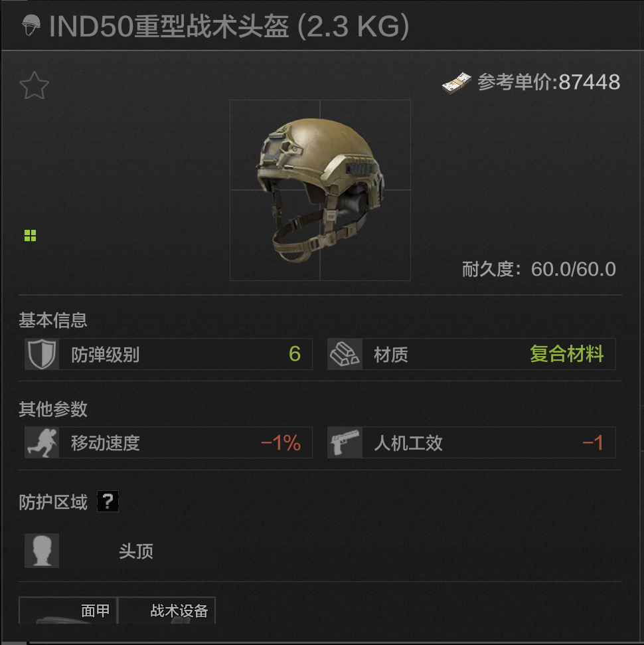
Task: Click the 复合材料 material value
Action: click(567, 354)
